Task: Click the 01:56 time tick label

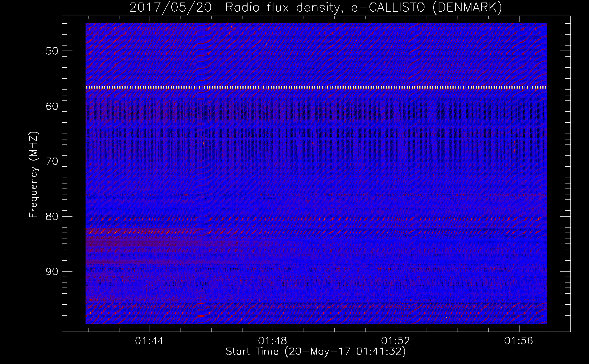Action: click(518, 341)
